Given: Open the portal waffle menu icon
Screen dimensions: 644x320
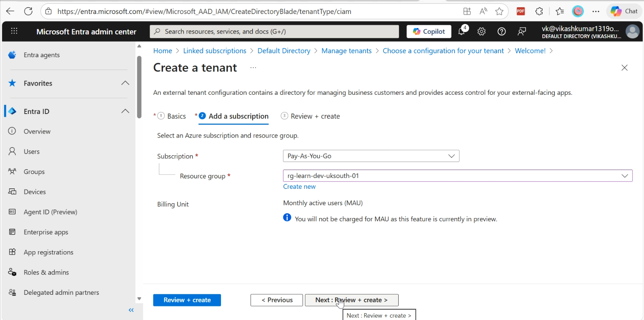Looking at the screenshot, I should click(14, 31).
